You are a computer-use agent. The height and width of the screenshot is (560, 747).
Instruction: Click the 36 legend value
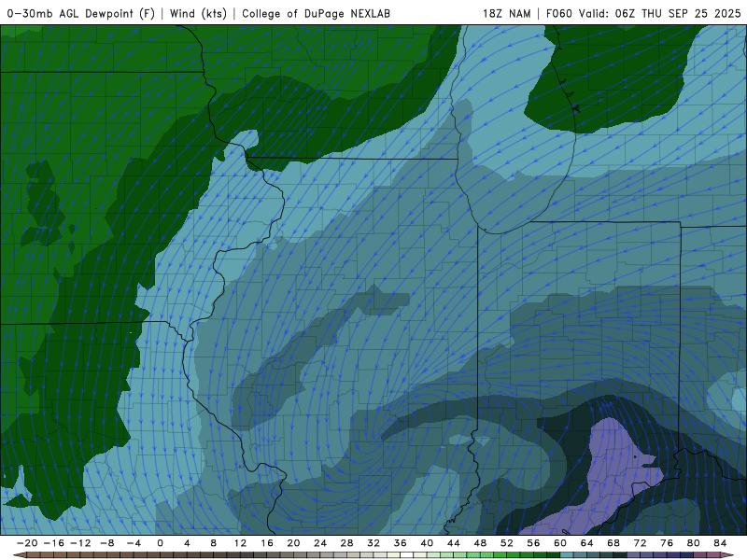(x=401, y=543)
